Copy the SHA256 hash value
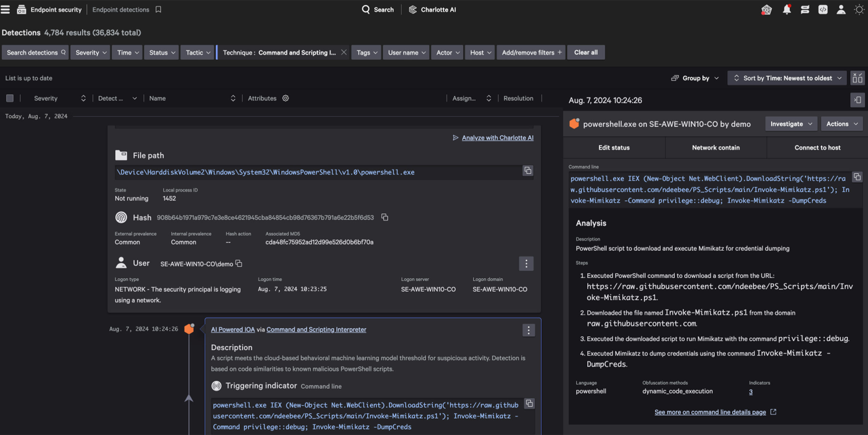Image resolution: width=868 pixels, height=435 pixels. click(384, 217)
